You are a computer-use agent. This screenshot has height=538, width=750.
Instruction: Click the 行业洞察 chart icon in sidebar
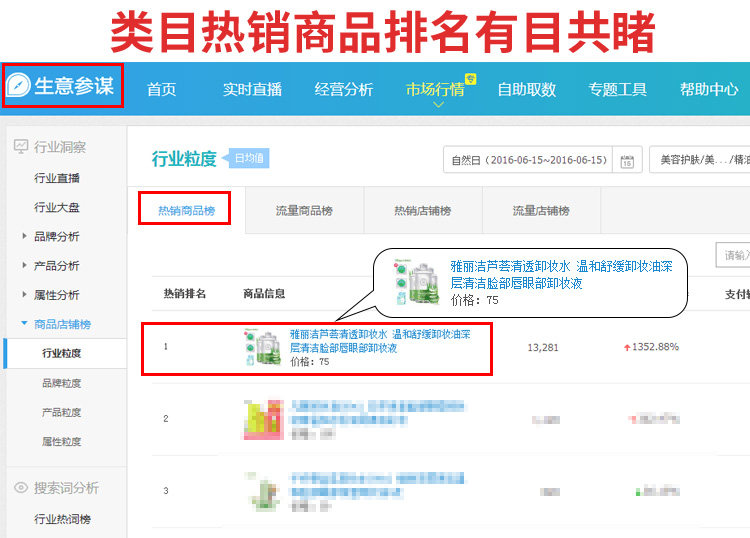pyautogui.click(x=21, y=146)
